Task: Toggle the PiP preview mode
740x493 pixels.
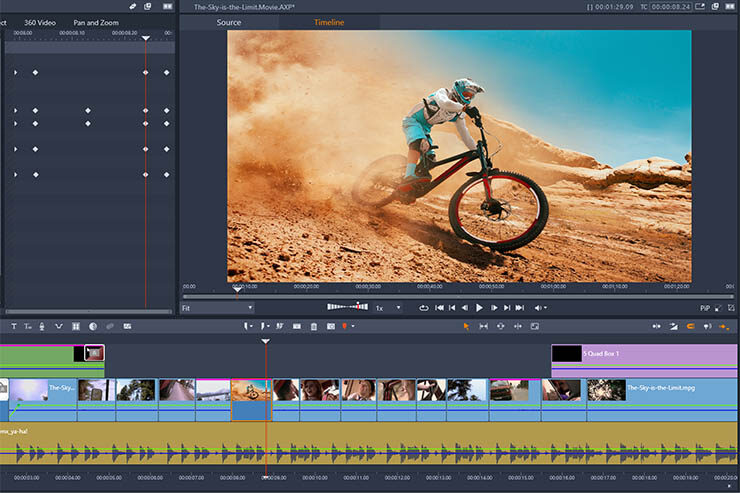Action: (x=704, y=308)
